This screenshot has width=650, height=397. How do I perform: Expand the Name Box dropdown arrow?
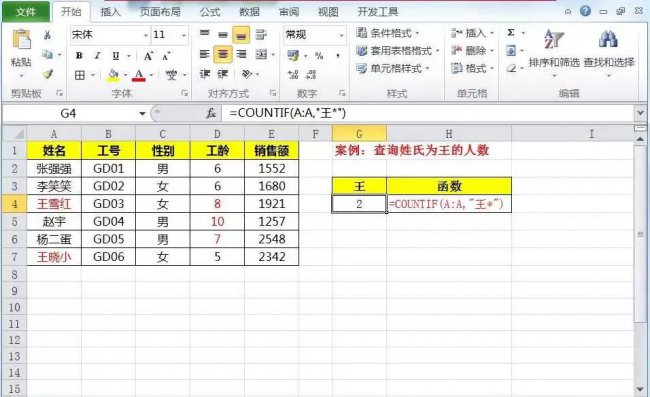(x=142, y=114)
